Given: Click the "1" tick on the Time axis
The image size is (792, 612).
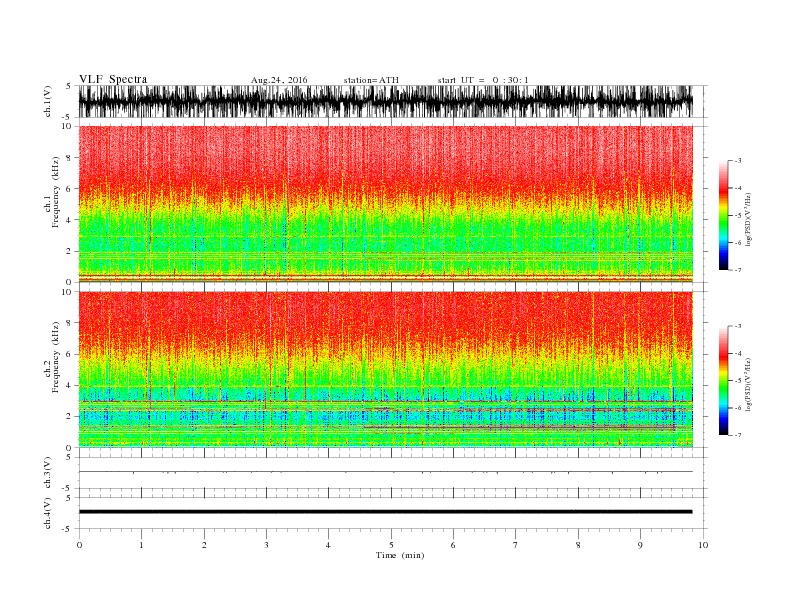Looking at the screenshot, I should [141, 545].
